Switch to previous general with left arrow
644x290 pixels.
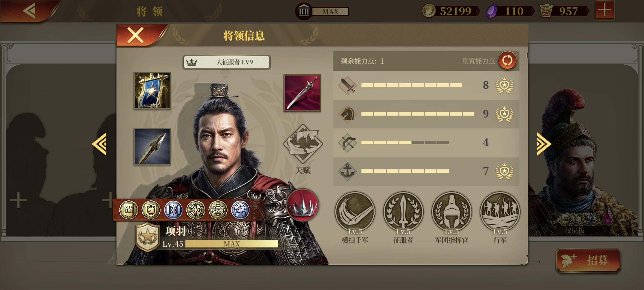[100, 144]
